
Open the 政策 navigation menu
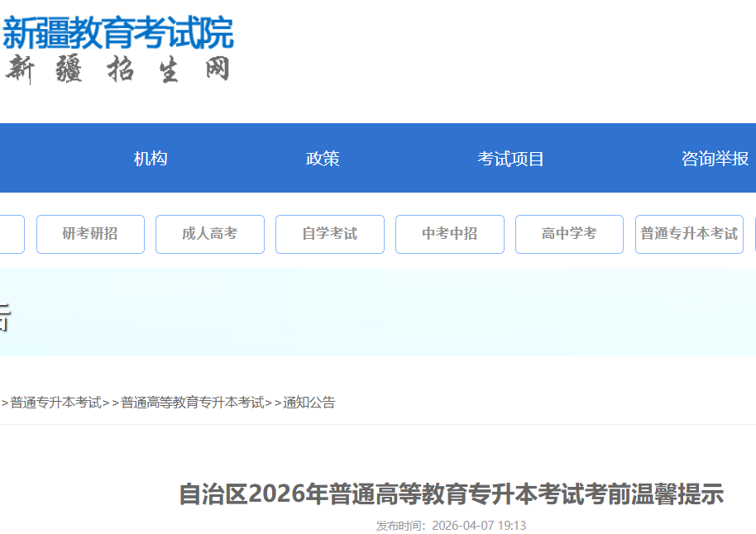[323, 159]
